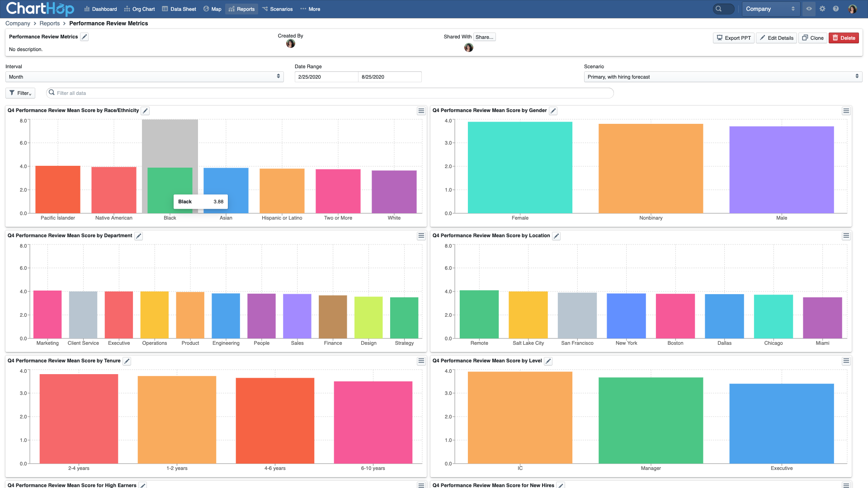Click the red Delete button
Viewport: 868px width, 488px height.
click(x=843, y=38)
